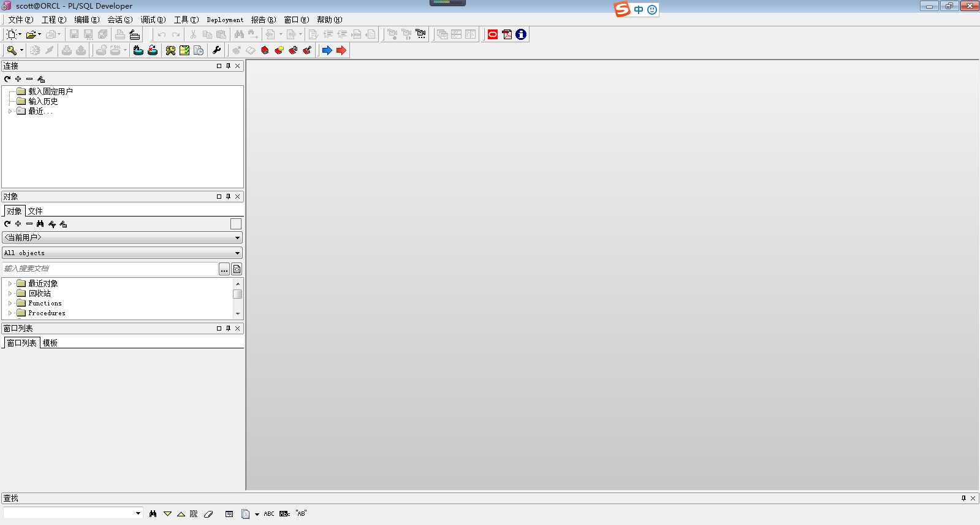The image size is (980, 525).
Task: Click the Log on key icon
Action: 11,50
